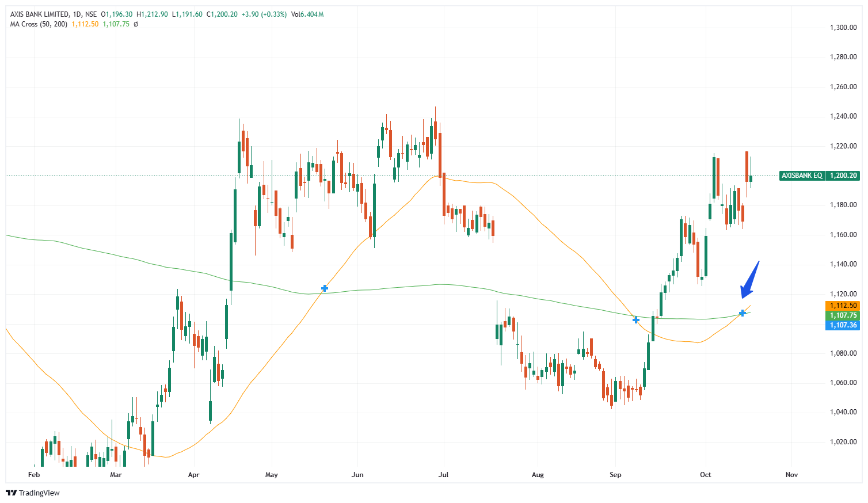Click the blue 1,107.36 axis price tag
868x503 pixels.
click(x=843, y=325)
